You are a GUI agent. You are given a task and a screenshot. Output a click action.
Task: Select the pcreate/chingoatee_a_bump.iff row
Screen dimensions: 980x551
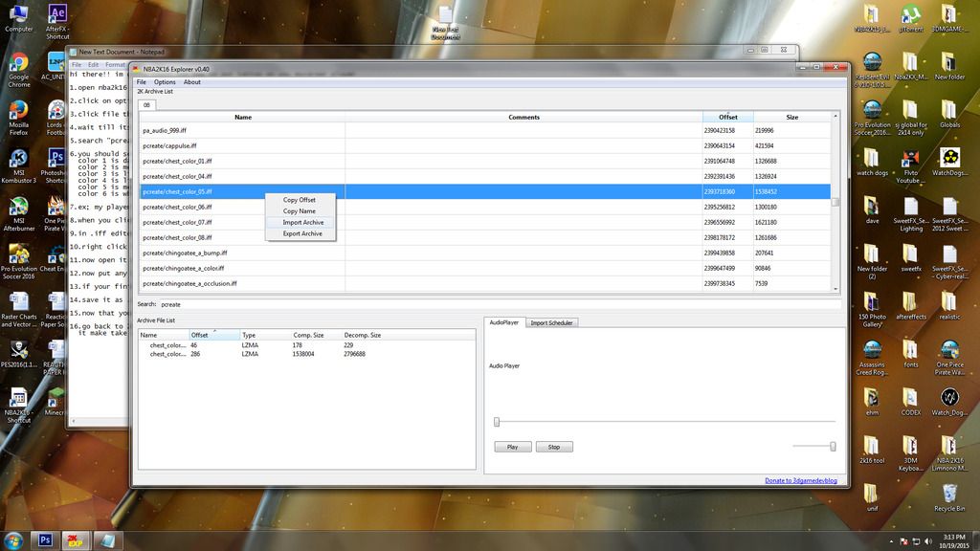(485, 253)
